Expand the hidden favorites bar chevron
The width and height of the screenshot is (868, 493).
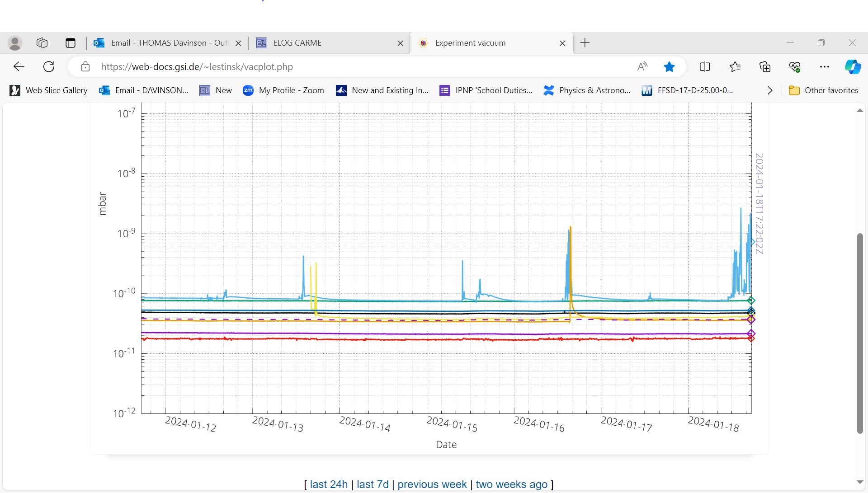770,90
